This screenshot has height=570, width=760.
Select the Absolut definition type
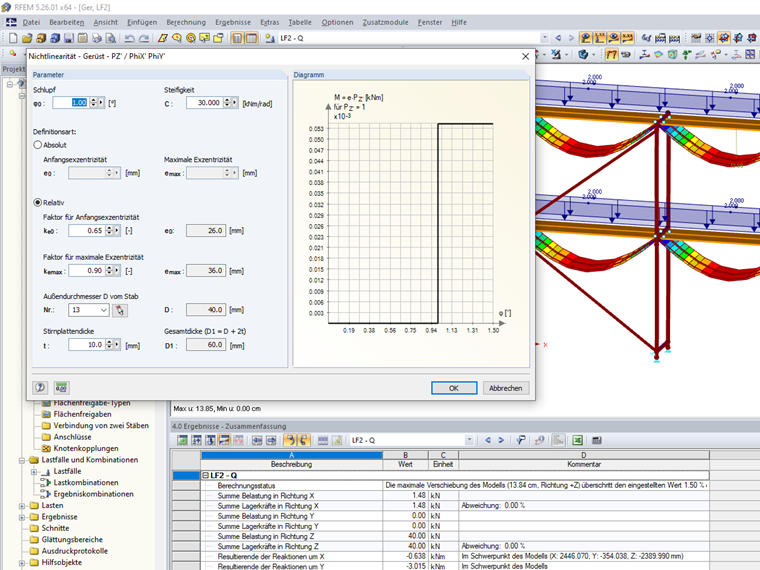(37, 145)
